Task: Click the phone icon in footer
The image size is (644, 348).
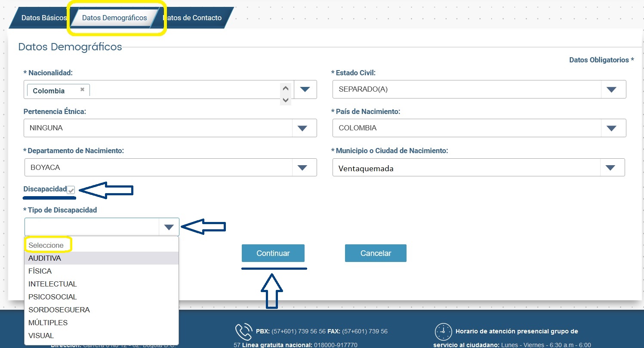Action: (243, 332)
